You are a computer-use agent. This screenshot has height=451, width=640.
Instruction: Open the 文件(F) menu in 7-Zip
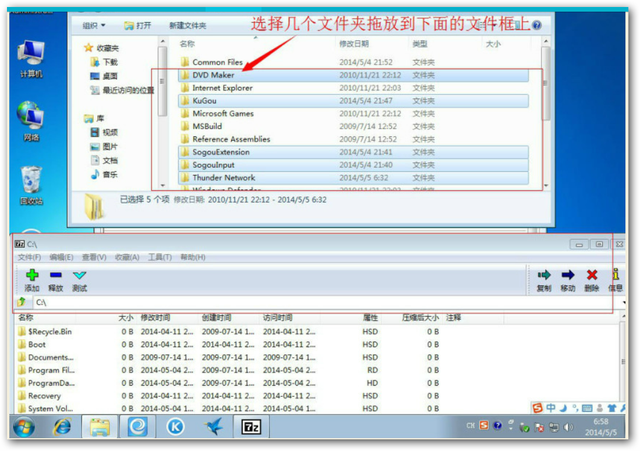coord(29,258)
